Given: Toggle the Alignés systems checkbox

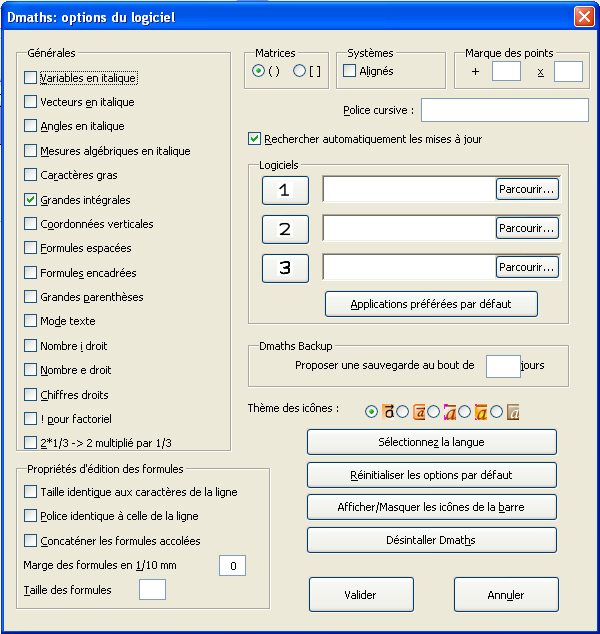Looking at the screenshot, I should [x=350, y=71].
